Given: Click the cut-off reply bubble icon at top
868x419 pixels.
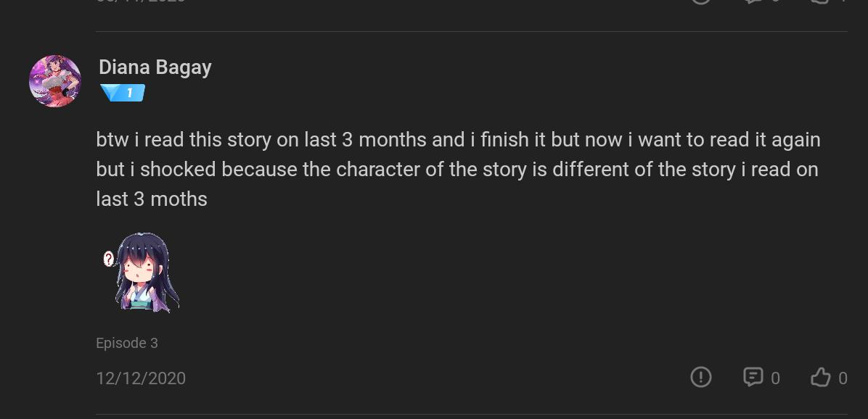Looking at the screenshot, I should (x=753, y=1).
